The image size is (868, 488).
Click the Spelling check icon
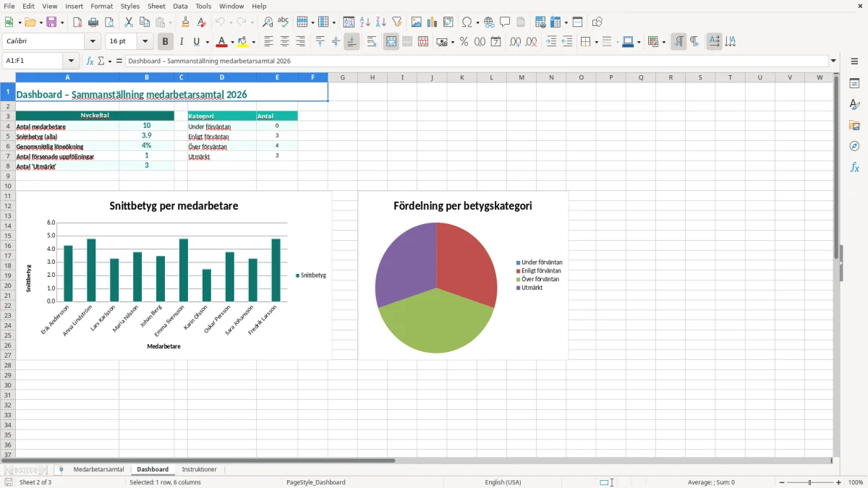(x=283, y=22)
